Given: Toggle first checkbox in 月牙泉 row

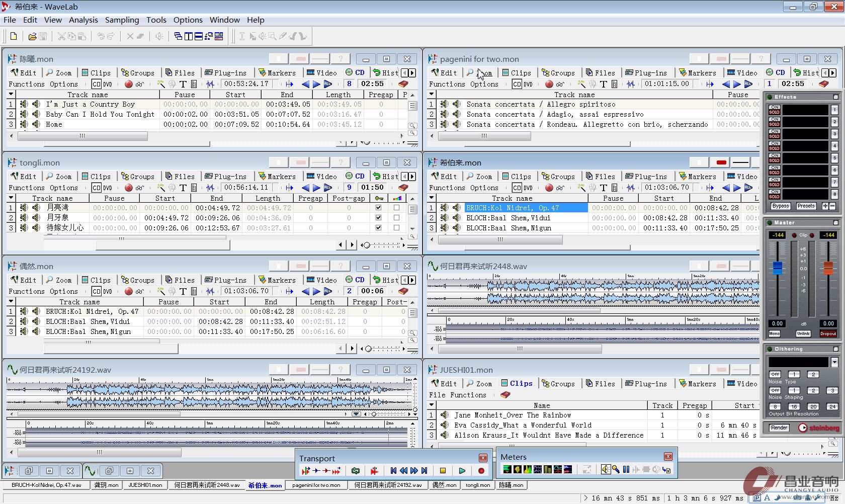Looking at the screenshot, I should tap(378, 217).
